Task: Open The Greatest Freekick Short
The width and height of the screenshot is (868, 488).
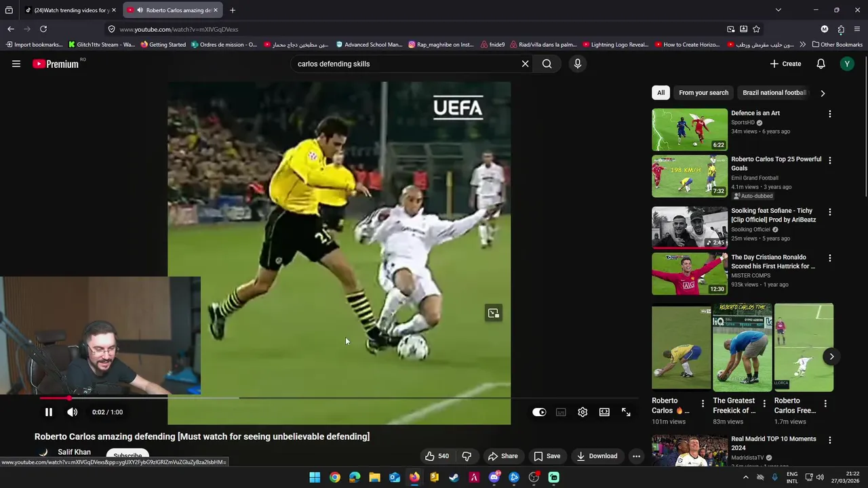Action: [x=742, y=348]
